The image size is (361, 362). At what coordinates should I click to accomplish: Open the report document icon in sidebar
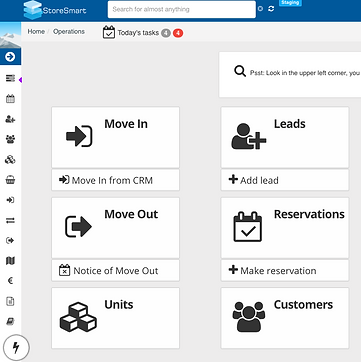10,301
